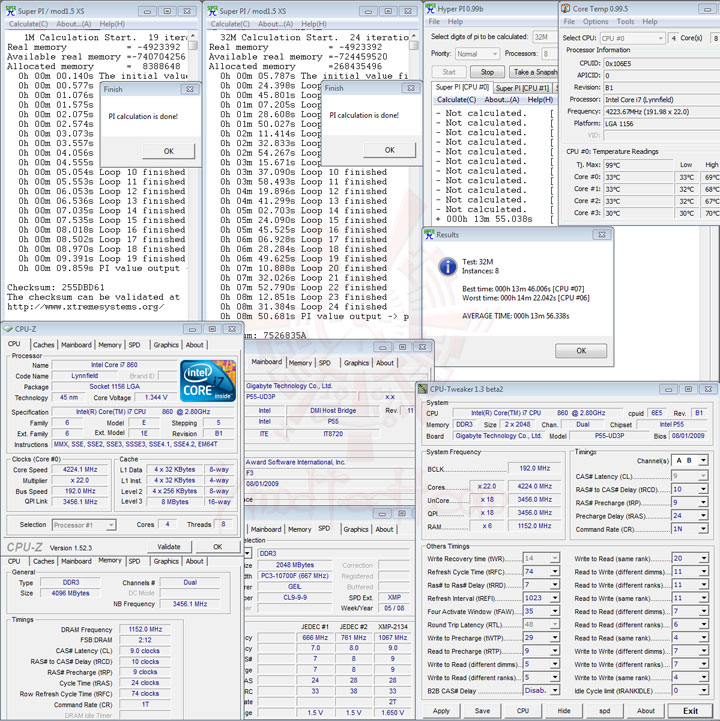This screenshot has height=721, width=720.
Task: Click the Save button in CPU-Tweaker
Action: 482,710
